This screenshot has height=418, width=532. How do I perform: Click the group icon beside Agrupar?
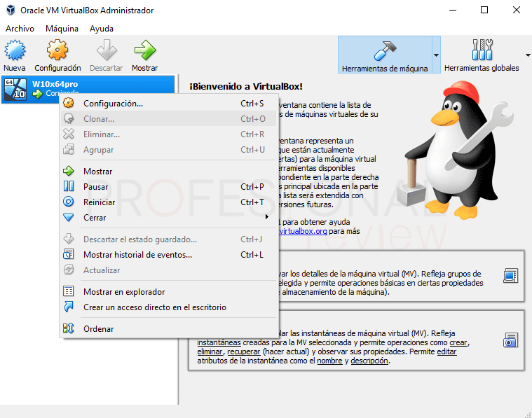[x=69, y=149]
